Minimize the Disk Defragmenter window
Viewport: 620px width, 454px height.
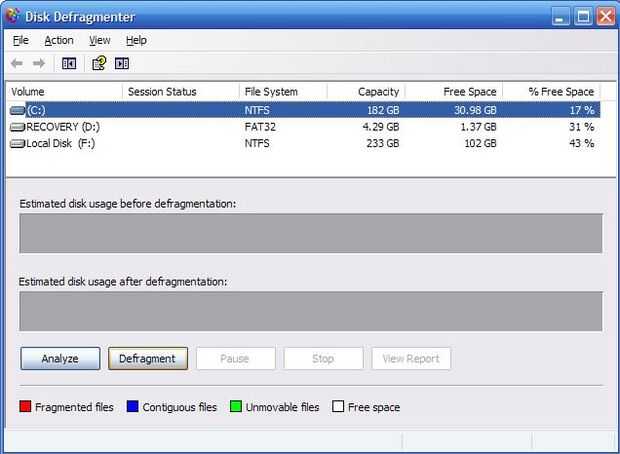pos(560,17)
